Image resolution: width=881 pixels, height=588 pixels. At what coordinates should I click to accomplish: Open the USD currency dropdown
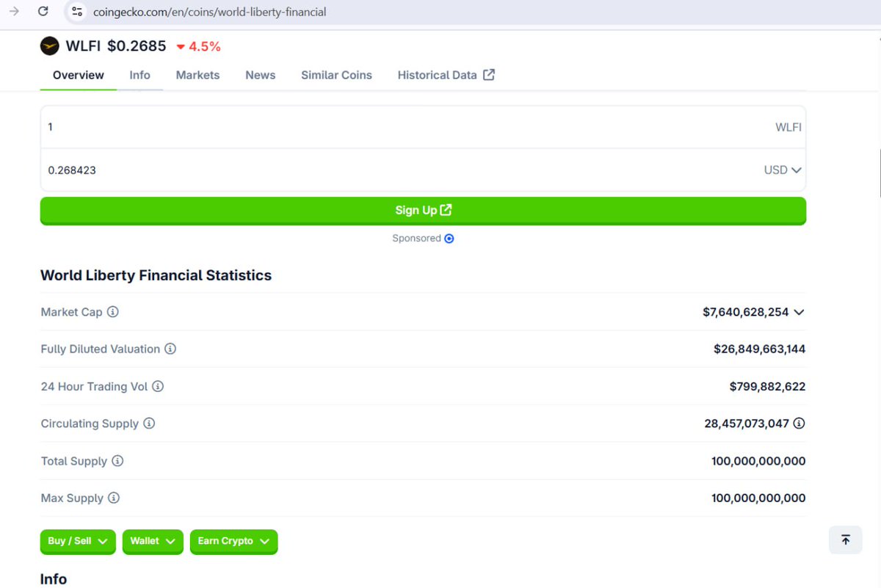783,170
